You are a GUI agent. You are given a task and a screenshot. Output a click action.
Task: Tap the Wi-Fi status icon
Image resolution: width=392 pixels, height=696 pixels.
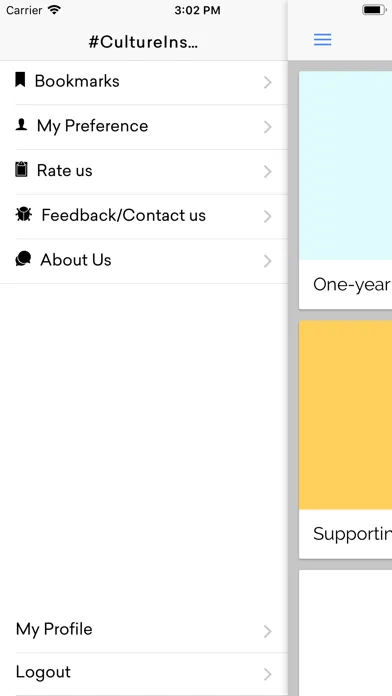54,10
